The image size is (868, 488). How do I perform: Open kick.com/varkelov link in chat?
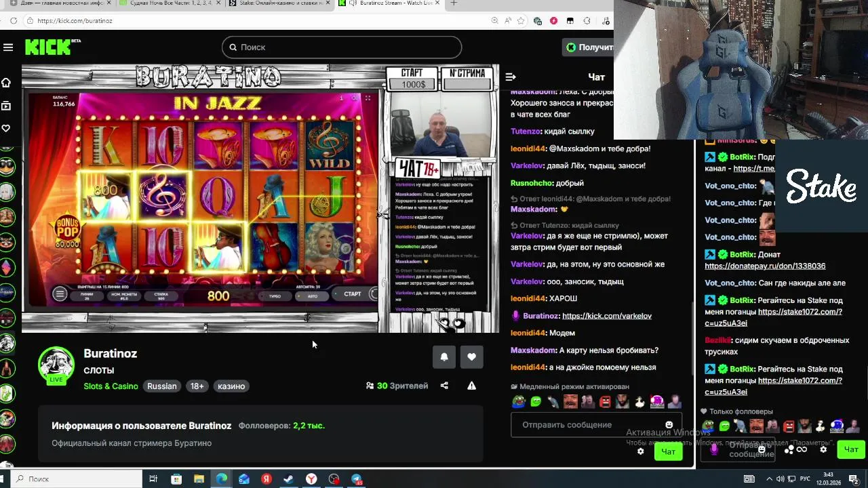click(607, 316)
